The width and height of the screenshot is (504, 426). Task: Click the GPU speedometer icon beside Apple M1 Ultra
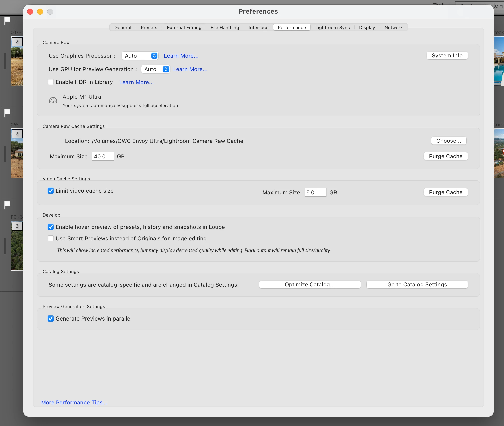(53, 101)
